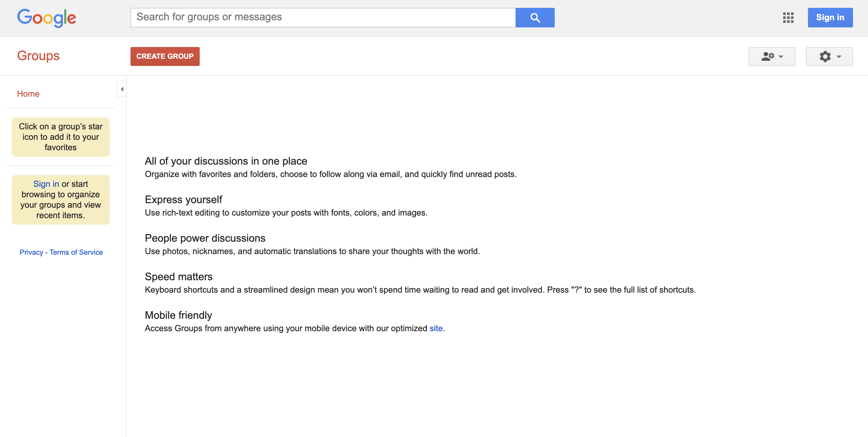Open the people-with-gear membership menu
The width and height of the screenshot is (868, 437).
(x=772, y=56)
